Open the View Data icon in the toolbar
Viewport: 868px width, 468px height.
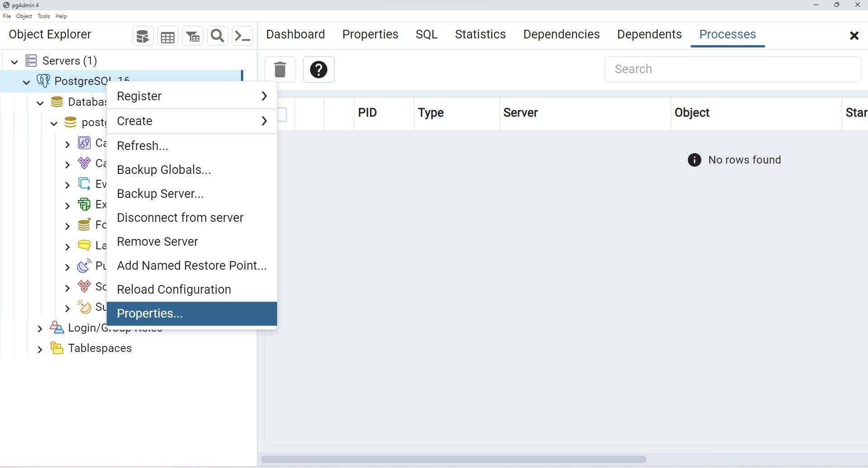167,35
